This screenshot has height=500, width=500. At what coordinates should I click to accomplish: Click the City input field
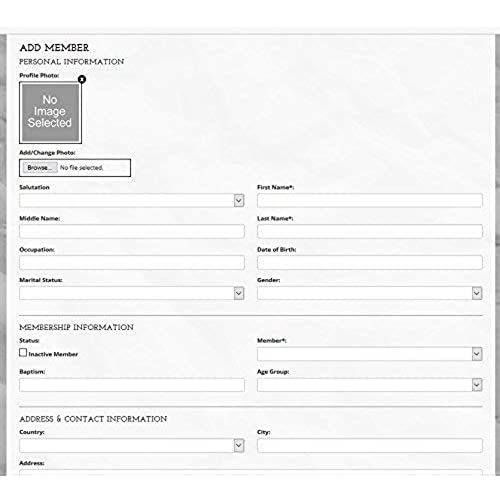370,446
